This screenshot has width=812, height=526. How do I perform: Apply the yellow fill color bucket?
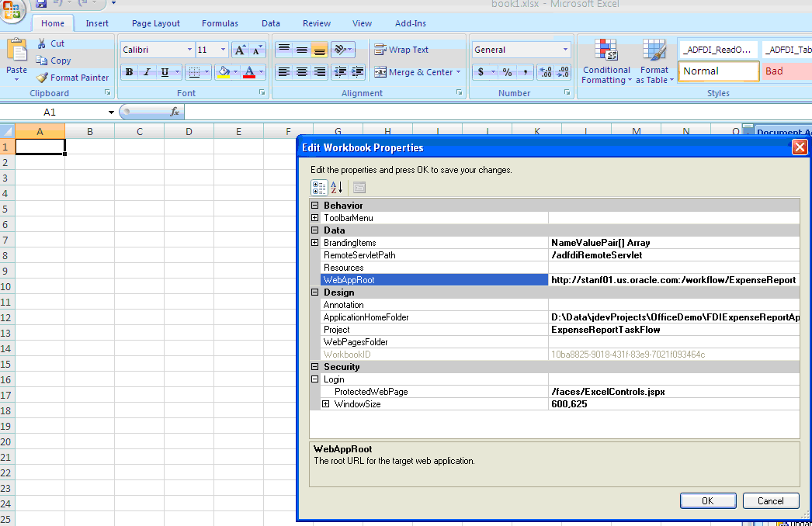(x=224, y=72)
